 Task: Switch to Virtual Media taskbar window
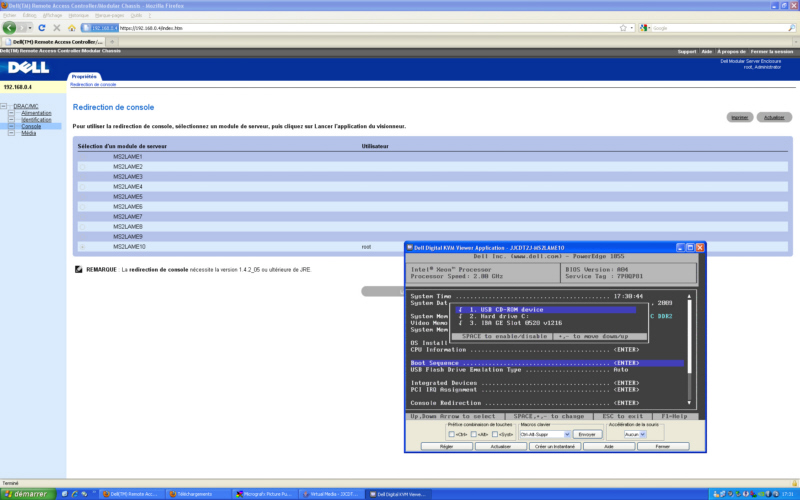(x=330, y=494)
